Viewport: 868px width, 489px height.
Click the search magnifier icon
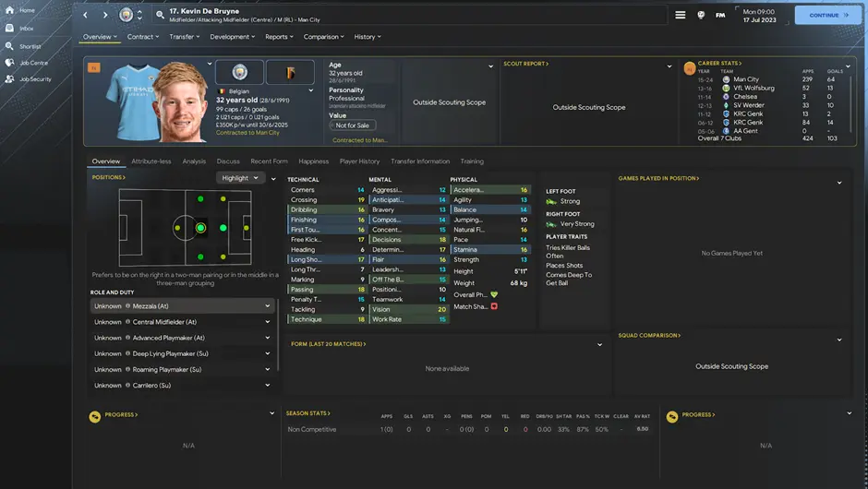point(160,15)
